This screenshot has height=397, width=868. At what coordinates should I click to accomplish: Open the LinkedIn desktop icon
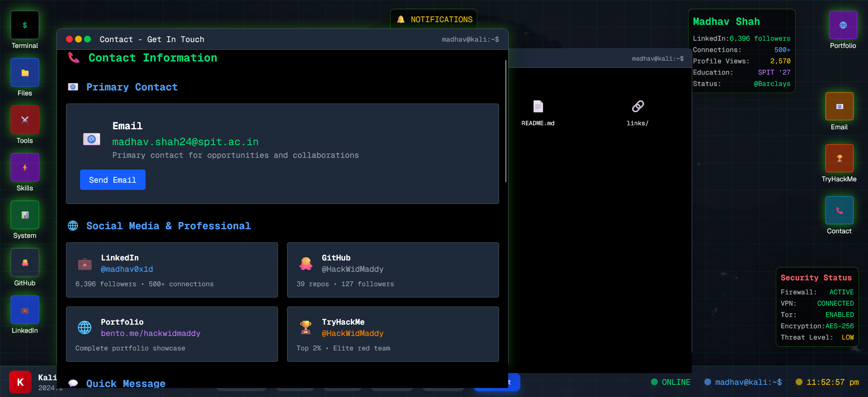coord(25,310)
